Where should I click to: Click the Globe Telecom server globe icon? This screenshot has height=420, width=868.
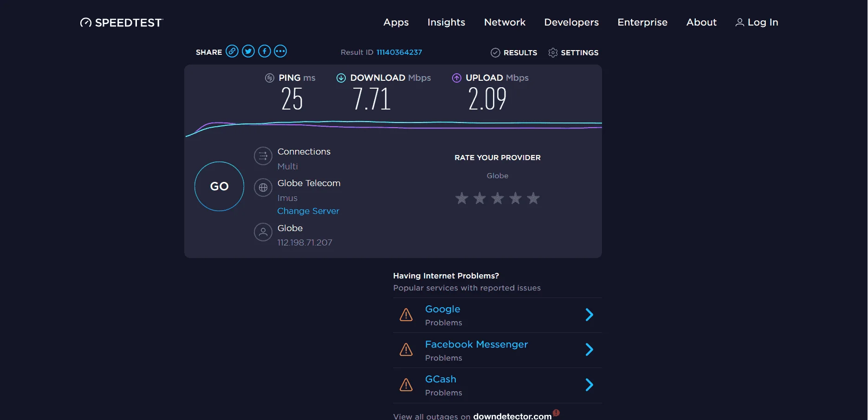(x=263, y=187)
